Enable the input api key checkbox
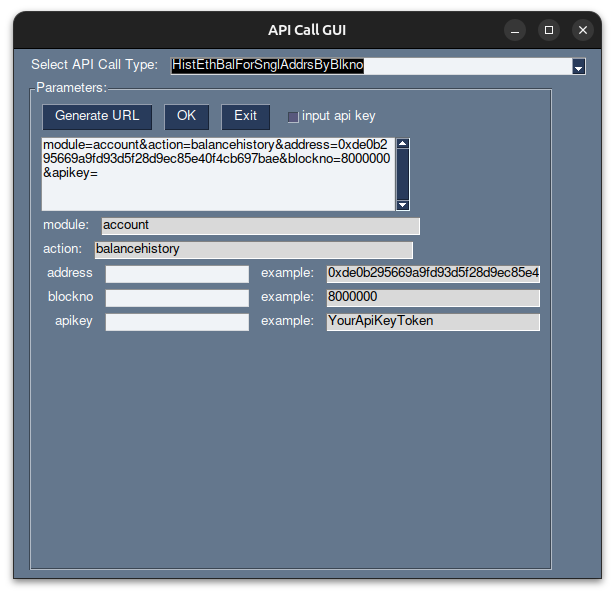 [x=293, y=117]
